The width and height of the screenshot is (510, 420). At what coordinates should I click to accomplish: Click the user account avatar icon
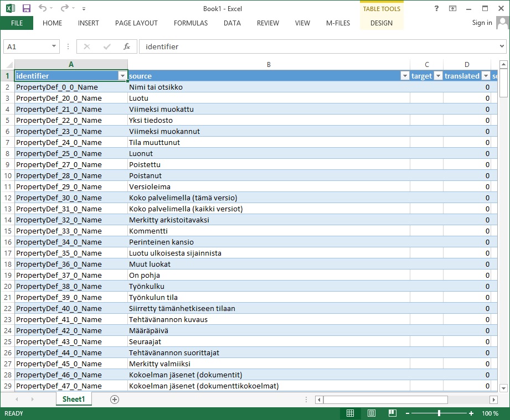tap(502, 23)
